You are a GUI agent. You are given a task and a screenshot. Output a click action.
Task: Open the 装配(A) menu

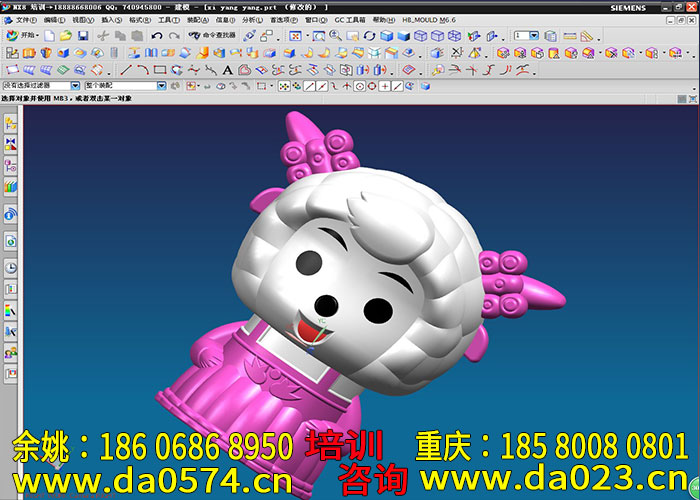197,20
